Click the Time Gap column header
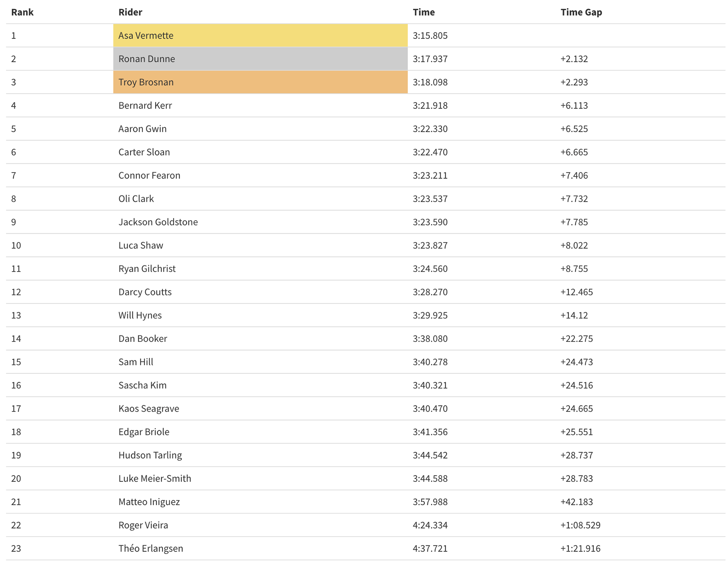The image size is (728, 561). coord(581,12)
